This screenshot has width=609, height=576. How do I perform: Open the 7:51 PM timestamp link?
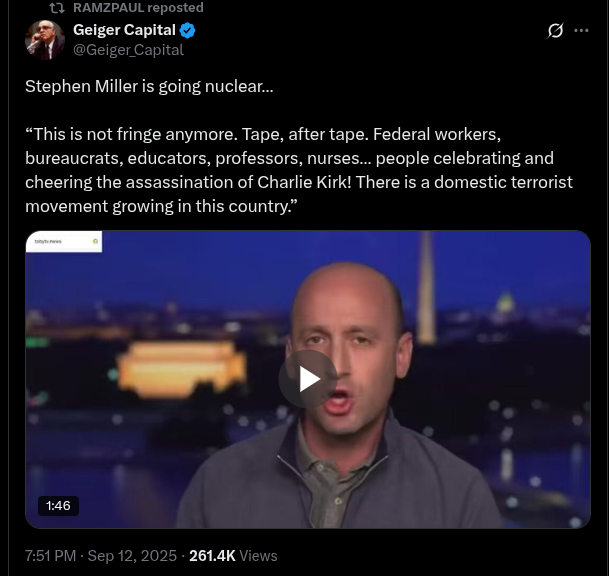coord(50,556)
